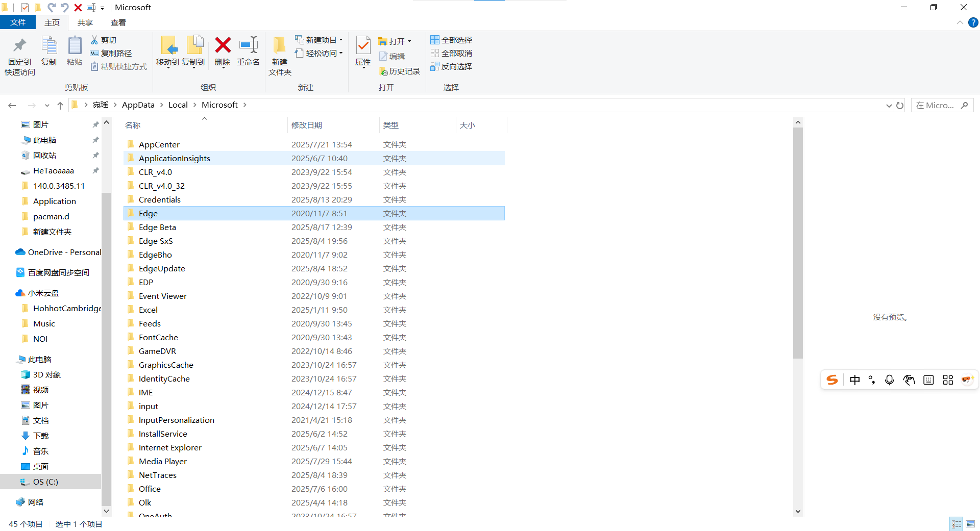
Task: Go up one folder level
Action: click(x=60, y=106)
